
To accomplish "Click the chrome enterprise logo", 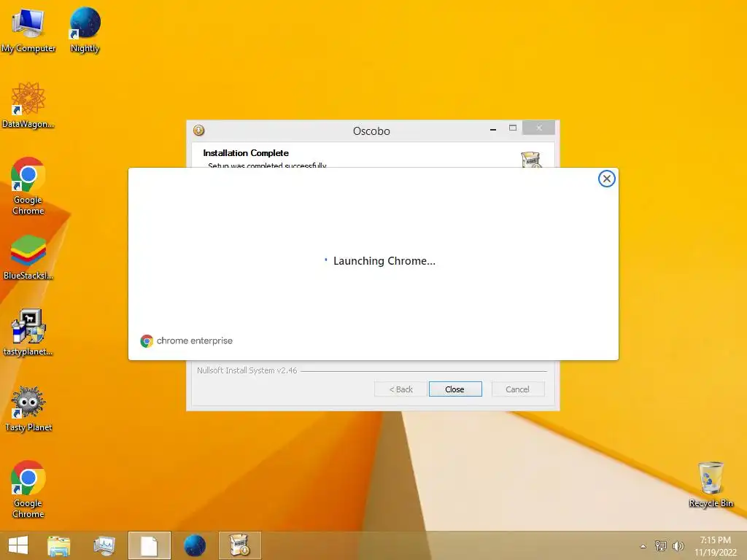I will 186,341.
